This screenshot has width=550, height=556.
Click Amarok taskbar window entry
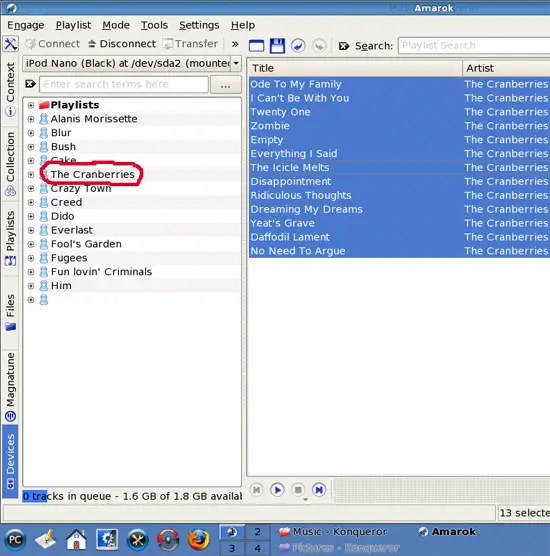(x=448, y=532)
